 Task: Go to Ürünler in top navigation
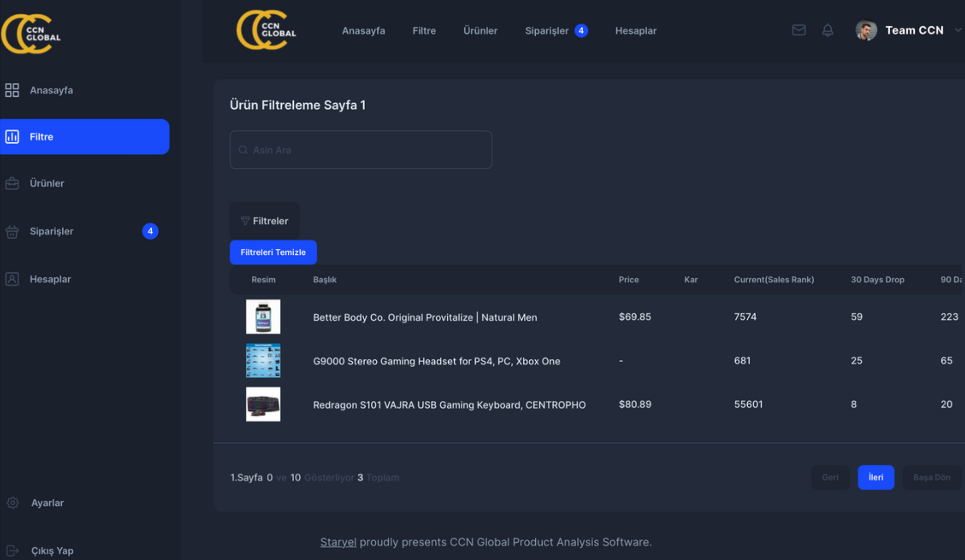pos(480,31)
